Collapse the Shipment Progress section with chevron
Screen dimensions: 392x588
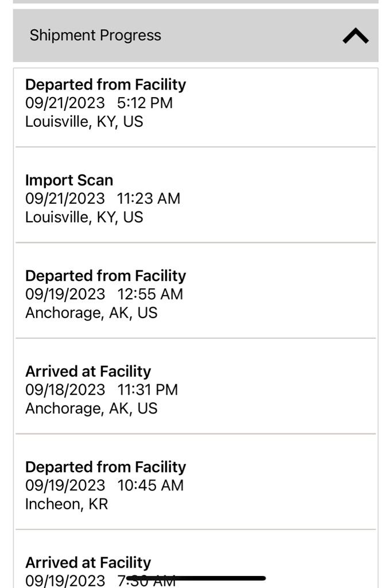coord(355,36)
